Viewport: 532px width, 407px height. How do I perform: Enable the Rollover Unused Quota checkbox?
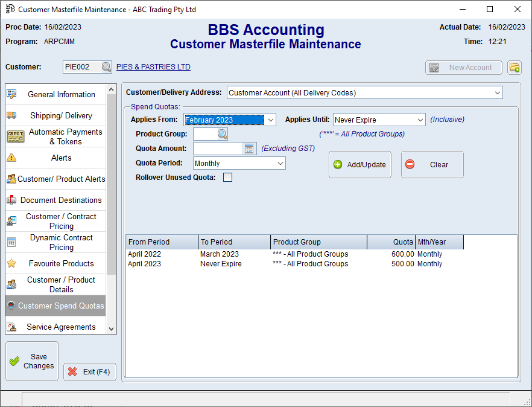227,178
